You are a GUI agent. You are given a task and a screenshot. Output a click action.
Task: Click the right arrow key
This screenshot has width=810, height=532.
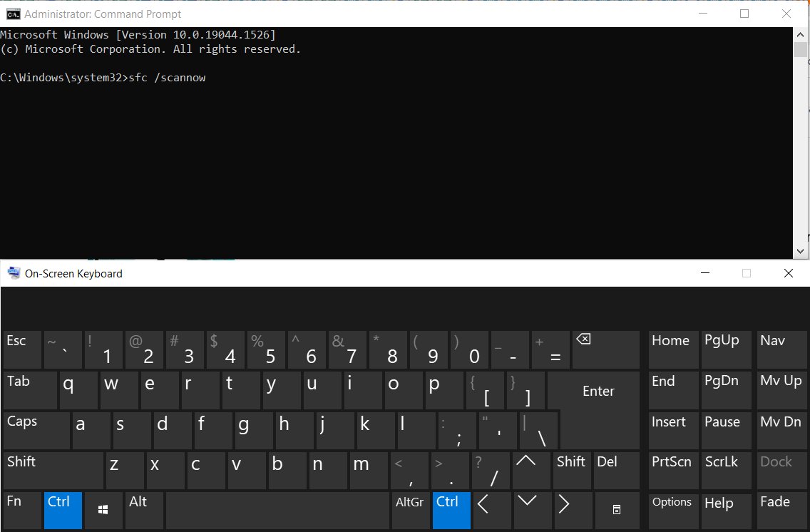(x=573, y=511)
